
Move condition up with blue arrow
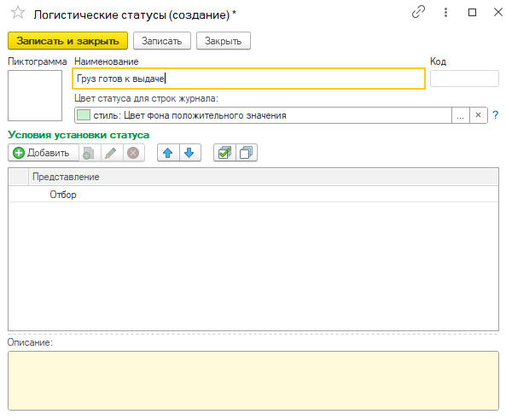pyautogui.click(x=168, y=152)
